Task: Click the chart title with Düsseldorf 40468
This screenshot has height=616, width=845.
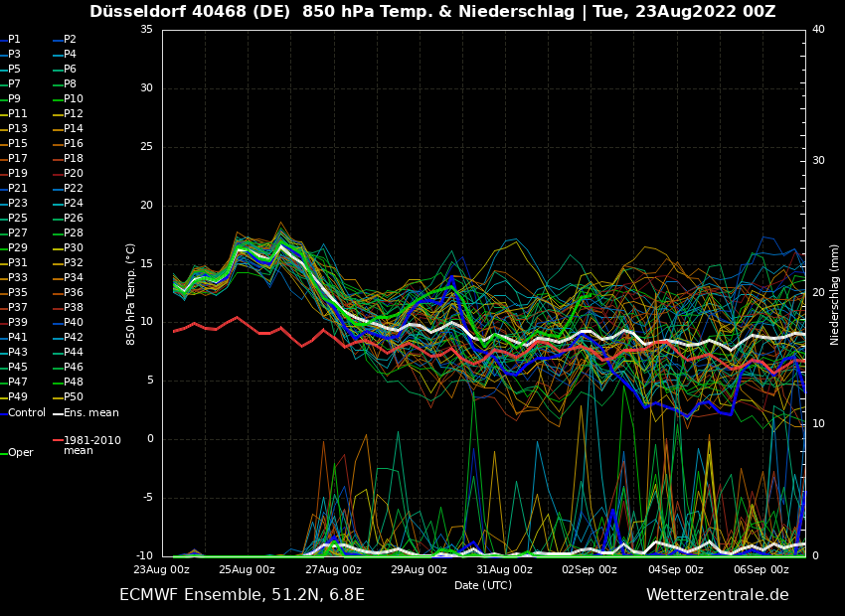Action: (x=432, y=12)
